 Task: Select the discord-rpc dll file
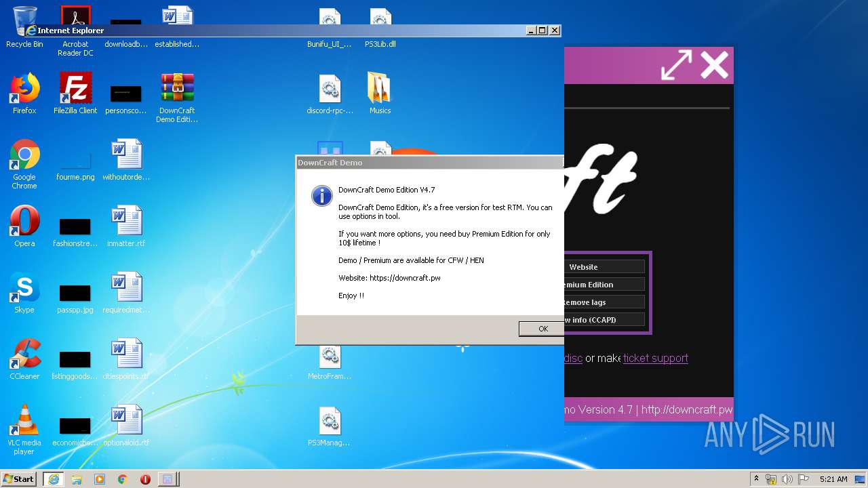click(330, 94)
